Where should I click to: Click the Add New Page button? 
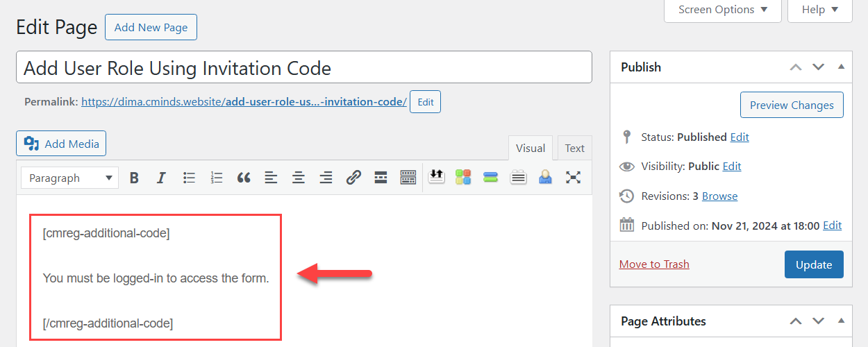coord(151,27)
